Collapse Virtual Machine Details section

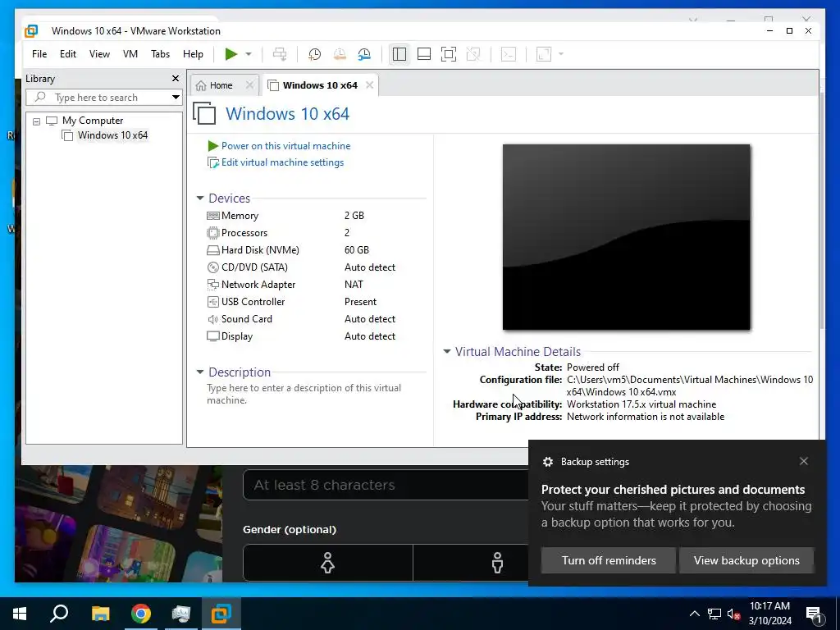[447, 351]
